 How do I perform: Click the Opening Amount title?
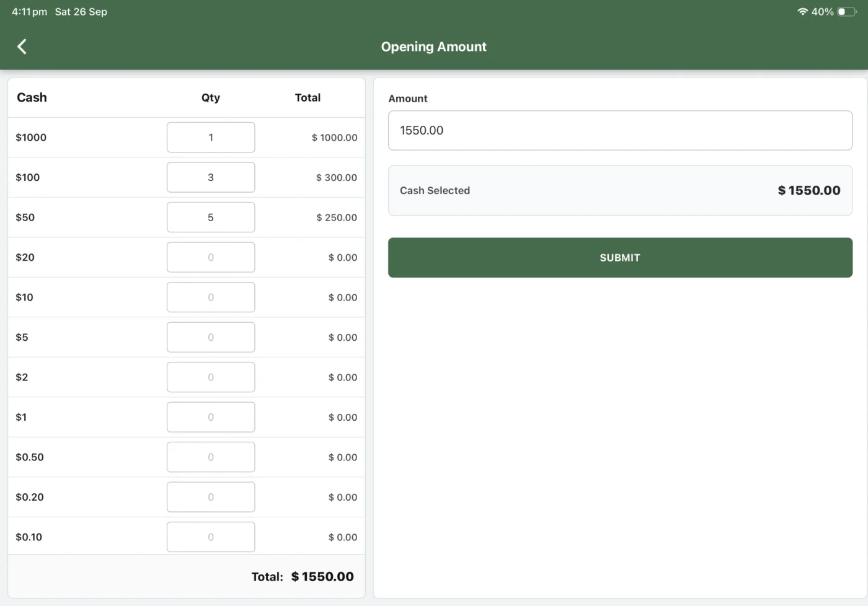point(434,47)
